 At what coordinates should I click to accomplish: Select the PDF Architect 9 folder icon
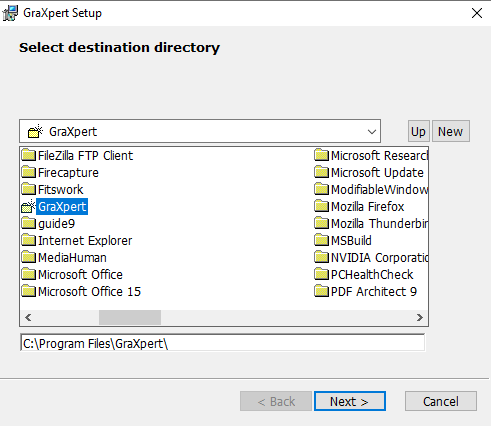tap(322, 291)
